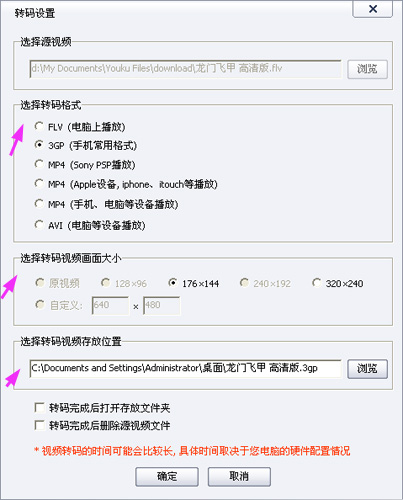Screen dimensions: 403x500
Task: Click the browse button for source video
Action: (x=367, y=69)
